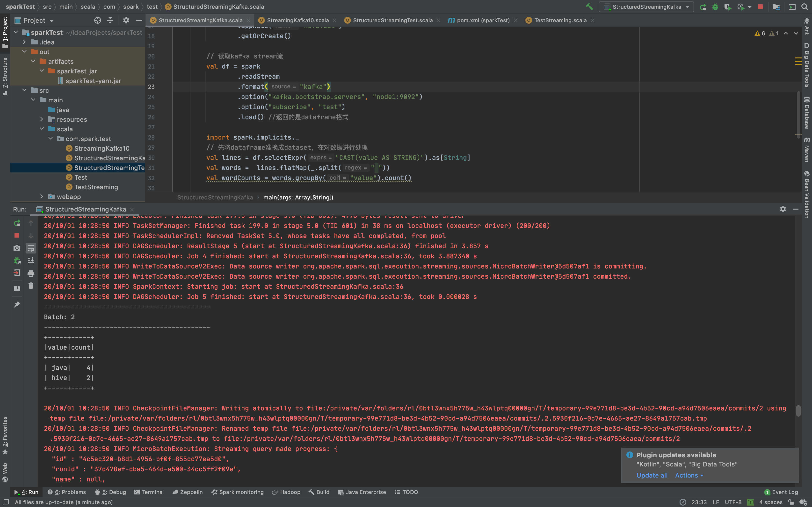812x507 pixels.
Task: Click the Build project hammer icon
Action: 589,7
